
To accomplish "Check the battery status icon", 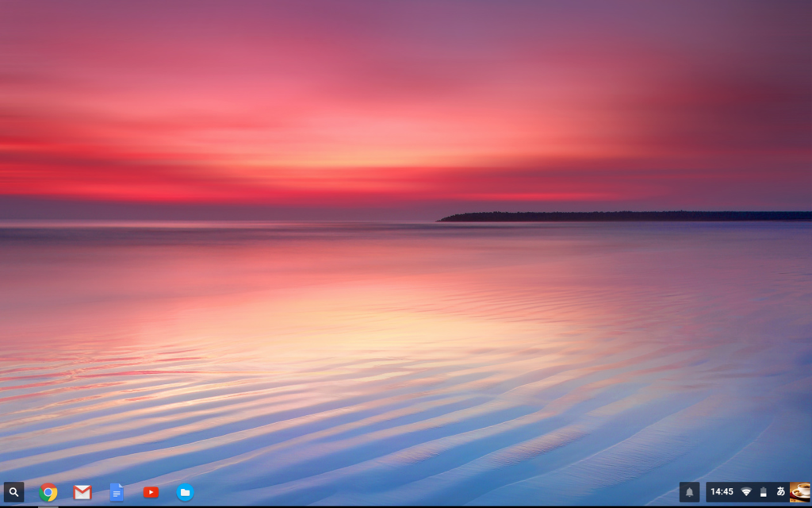I will click(x=764, y=491).
